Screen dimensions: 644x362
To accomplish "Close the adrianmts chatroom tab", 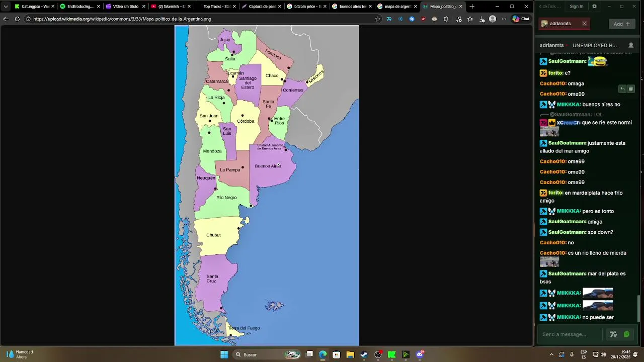I will click(x=584, y=24).
